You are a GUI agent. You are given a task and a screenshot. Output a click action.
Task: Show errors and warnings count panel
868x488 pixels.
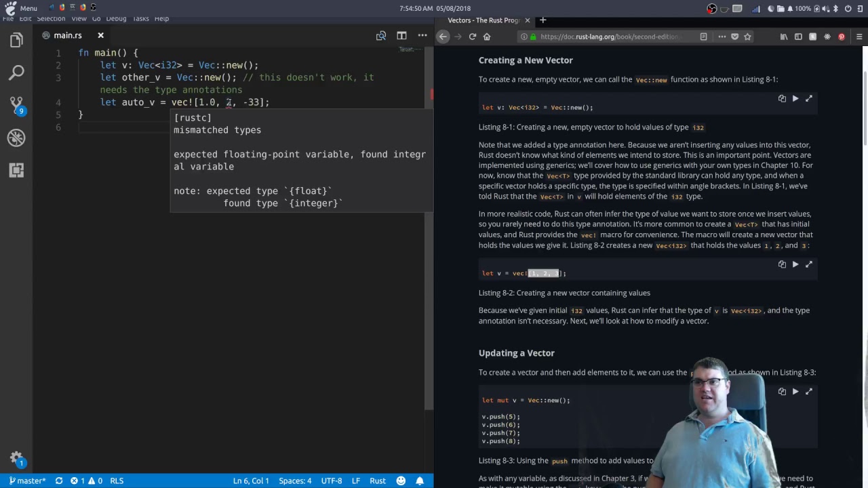pos(87,481)
